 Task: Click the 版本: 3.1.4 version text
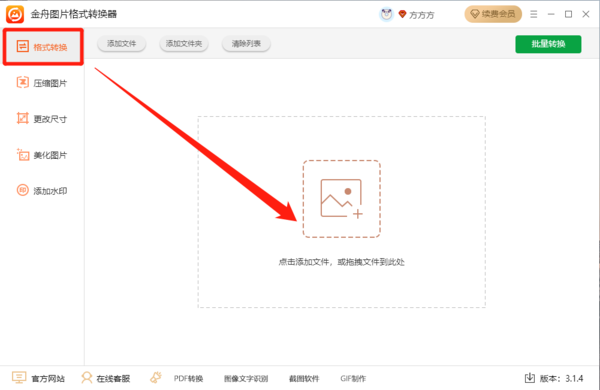[x=561, y=379]
